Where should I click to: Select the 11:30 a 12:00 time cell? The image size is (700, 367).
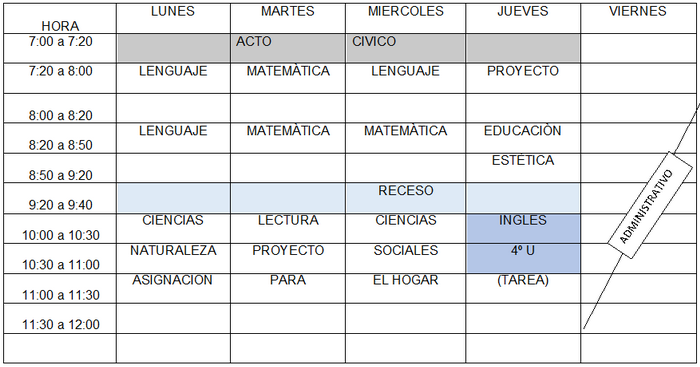click(x=60, y=319)
